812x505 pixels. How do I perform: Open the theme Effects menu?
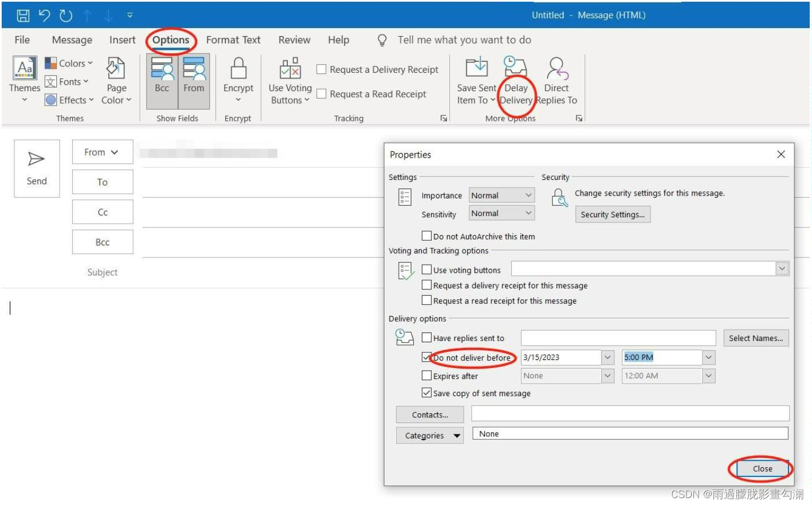[x=69, y=100]
